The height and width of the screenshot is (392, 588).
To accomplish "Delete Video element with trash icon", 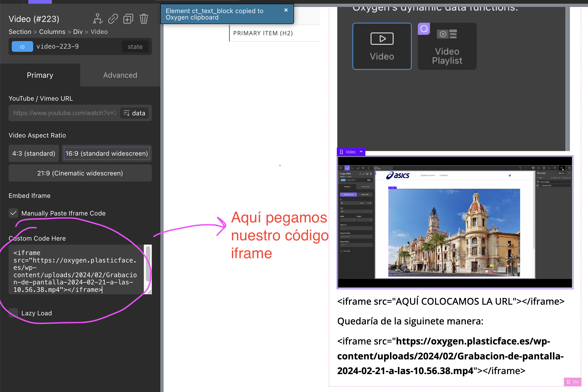I will coord(144,19).
